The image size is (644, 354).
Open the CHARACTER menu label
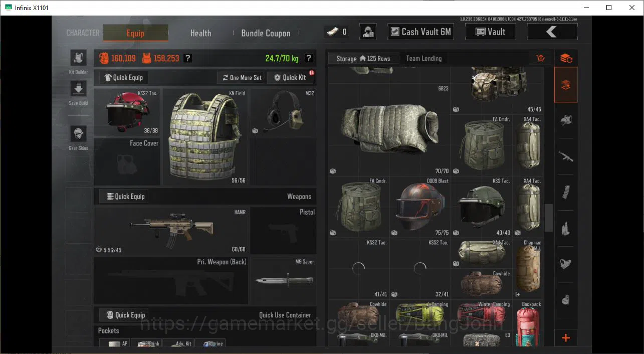coord(83,33)
